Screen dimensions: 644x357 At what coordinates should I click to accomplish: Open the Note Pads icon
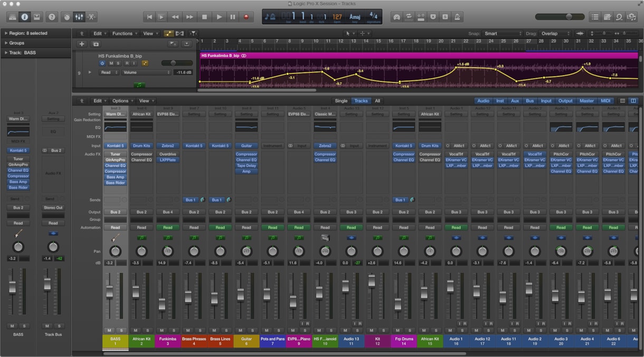608,17
